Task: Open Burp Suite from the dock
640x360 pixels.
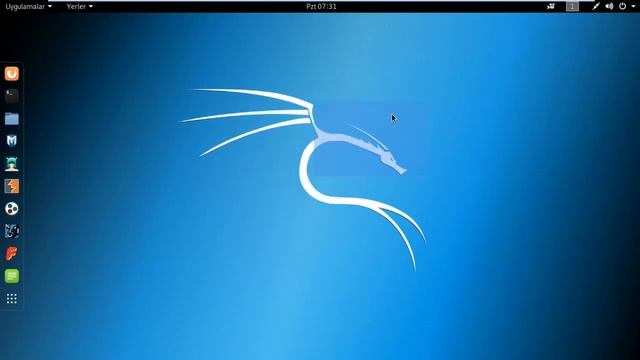Action: click(12, 186)
